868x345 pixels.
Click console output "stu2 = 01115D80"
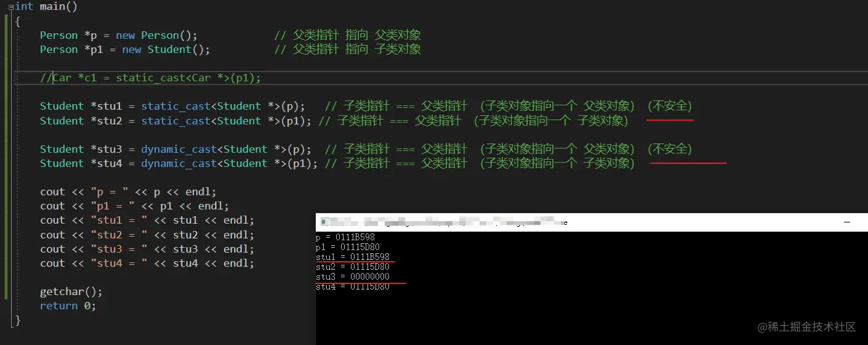(x=353, y=267)
